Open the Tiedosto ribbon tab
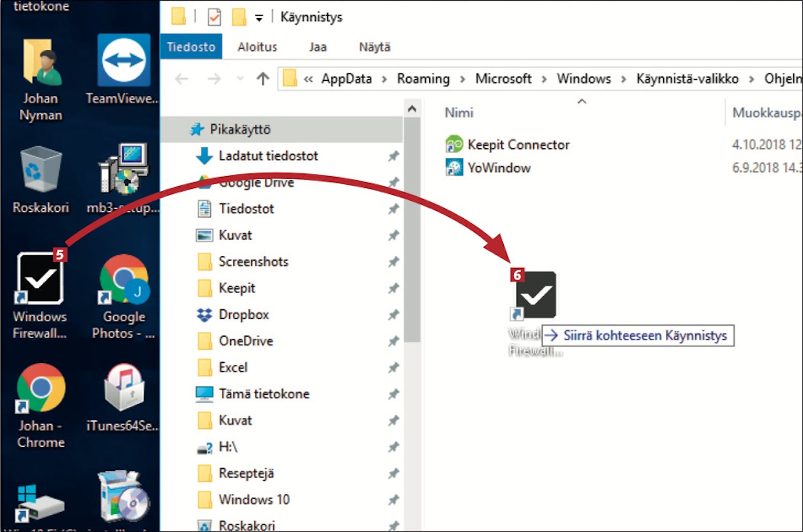This screenshot has width=803, height=532. pos(191,47)
